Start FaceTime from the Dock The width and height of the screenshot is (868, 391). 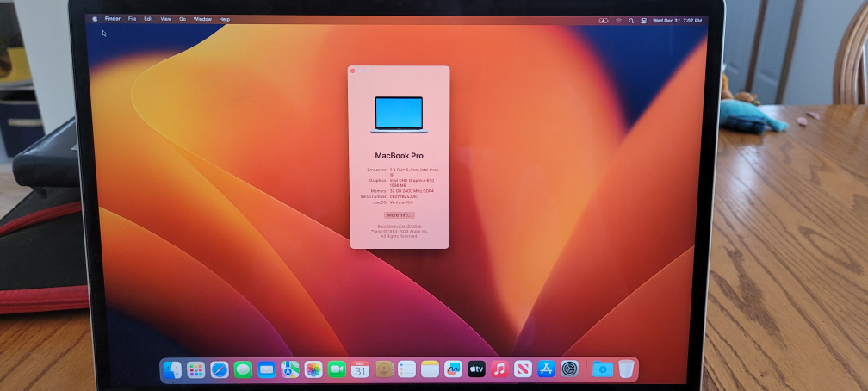click(337, 369)
